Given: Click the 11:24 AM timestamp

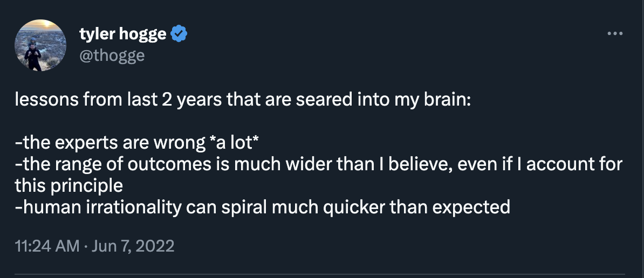Looking at the screenshot, I should pyautogui.click(x=48, y=246).
